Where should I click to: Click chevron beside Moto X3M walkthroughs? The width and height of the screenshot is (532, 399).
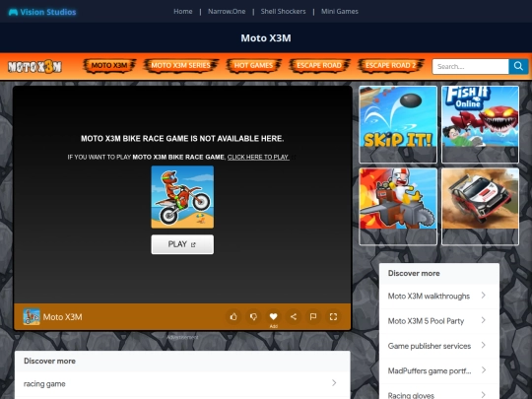coord(484,296)
